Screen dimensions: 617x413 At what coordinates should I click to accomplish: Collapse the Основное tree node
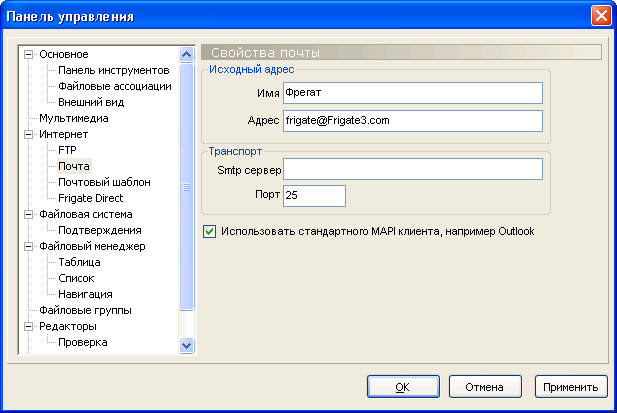(28, 54)
